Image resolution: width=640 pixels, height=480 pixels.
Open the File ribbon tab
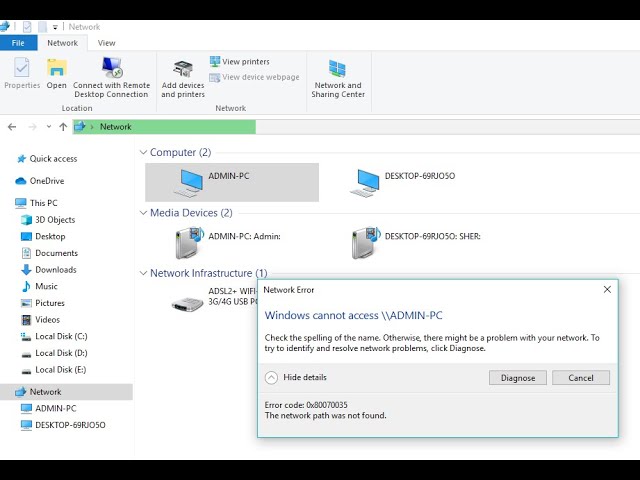point(18,43)
